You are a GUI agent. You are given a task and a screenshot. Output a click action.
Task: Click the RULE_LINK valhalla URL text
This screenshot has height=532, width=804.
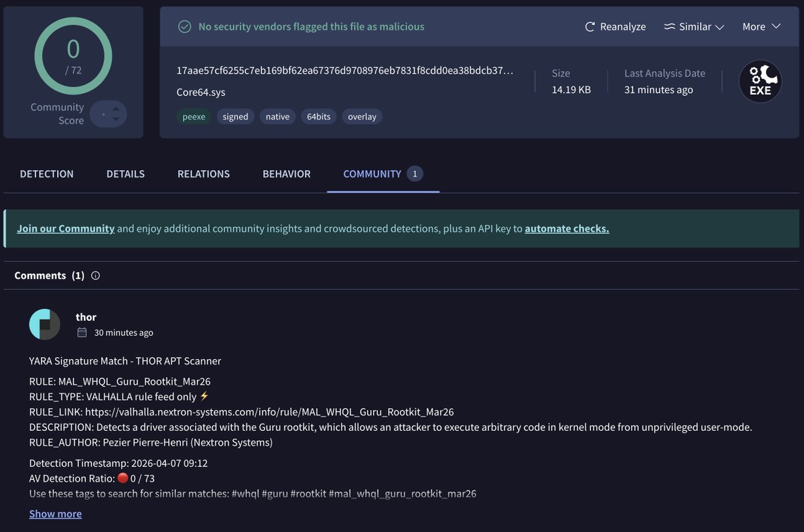pyautogui.click(x=269, y=411)
